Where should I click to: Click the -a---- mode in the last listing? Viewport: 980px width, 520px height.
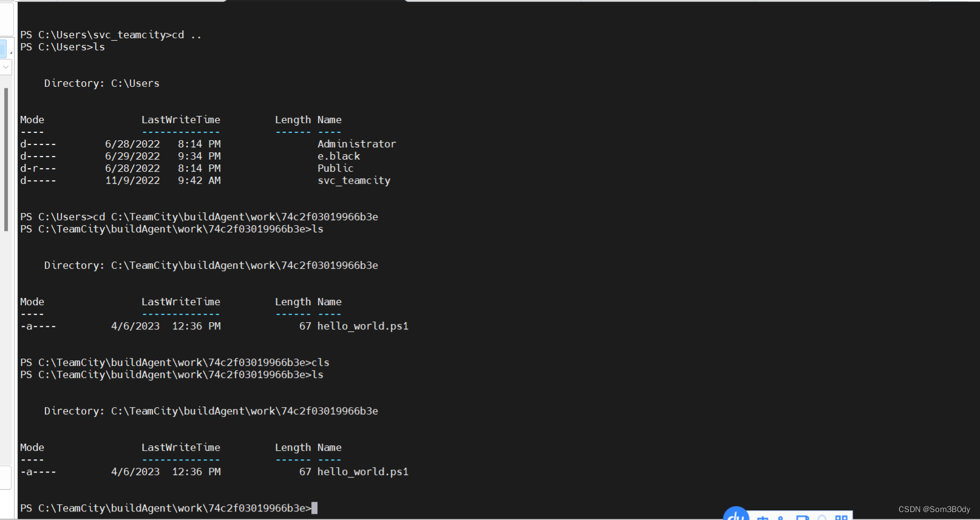click(x=38, y=471)
